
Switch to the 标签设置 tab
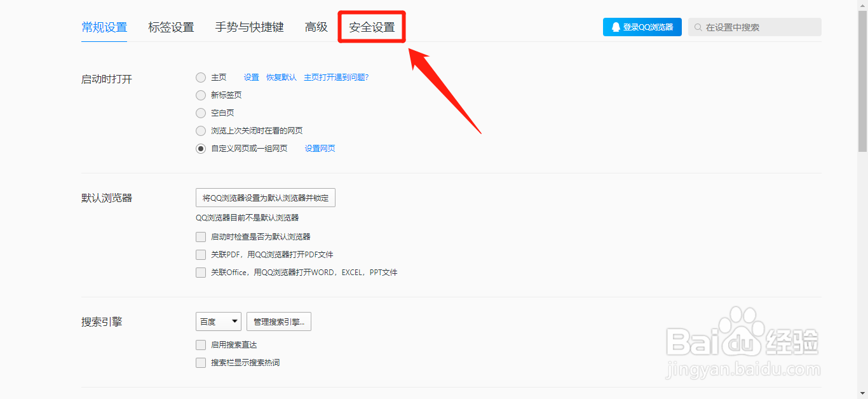(x=171, y=27)
